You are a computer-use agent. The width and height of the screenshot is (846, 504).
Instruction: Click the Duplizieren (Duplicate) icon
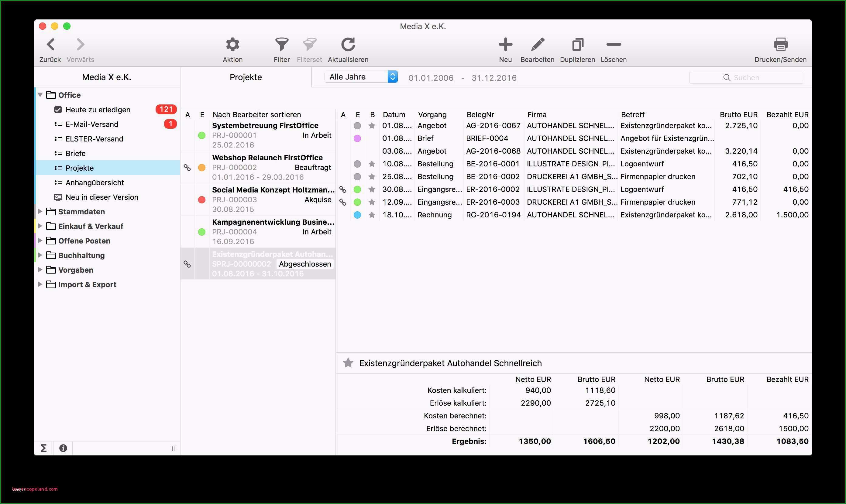tap(576, 46)
